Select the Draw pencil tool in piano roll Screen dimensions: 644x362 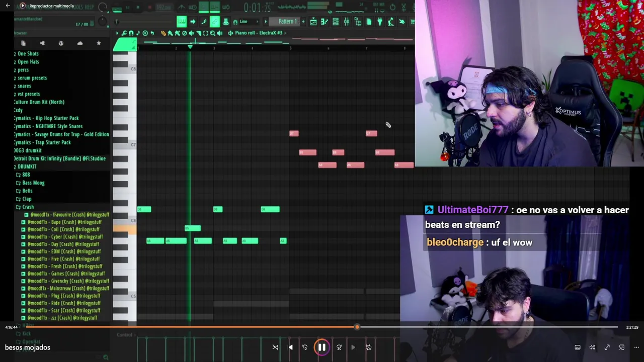(x=164, y=33)
